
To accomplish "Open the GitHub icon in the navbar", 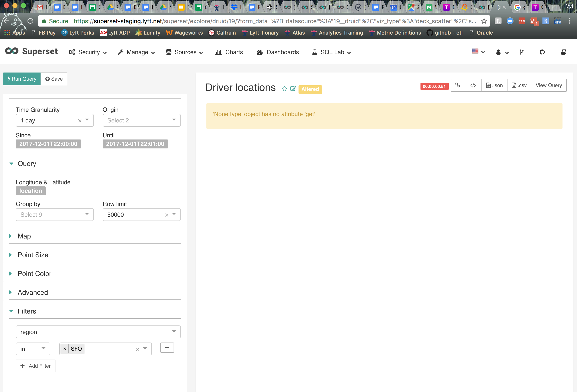I will (x=542, y=52).
